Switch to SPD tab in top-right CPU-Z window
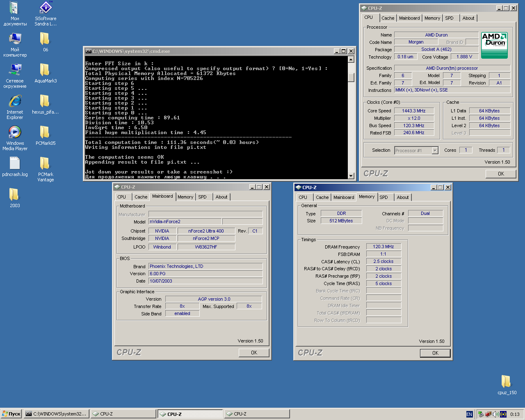This screenshot has height=420, width=525. (x=450, y=18)
